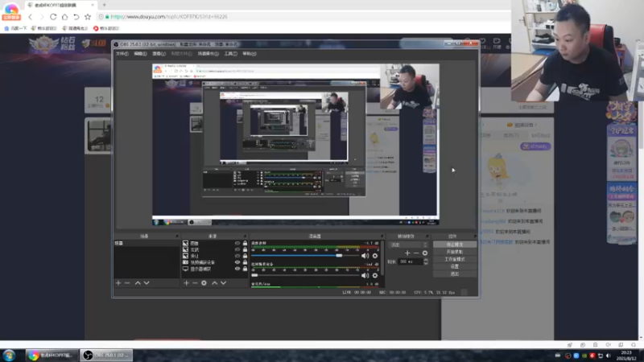Screen dimensions: 644x362
Task: Open transition type dropdown showing 淡出
Action: (409, 245)
